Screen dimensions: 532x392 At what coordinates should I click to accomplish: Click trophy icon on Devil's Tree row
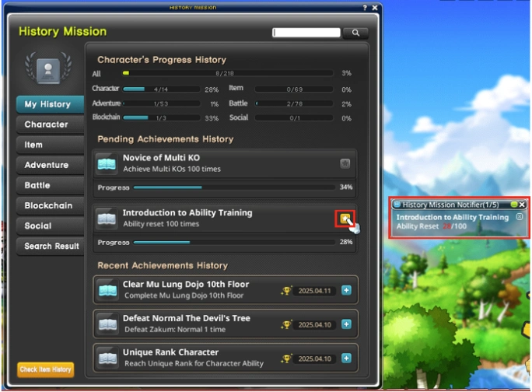pyautogui.click(x=286, y=325)
